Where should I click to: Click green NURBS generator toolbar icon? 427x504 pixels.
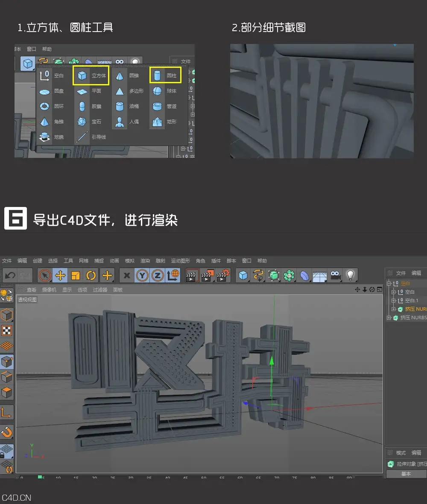(x=274, y=275)
